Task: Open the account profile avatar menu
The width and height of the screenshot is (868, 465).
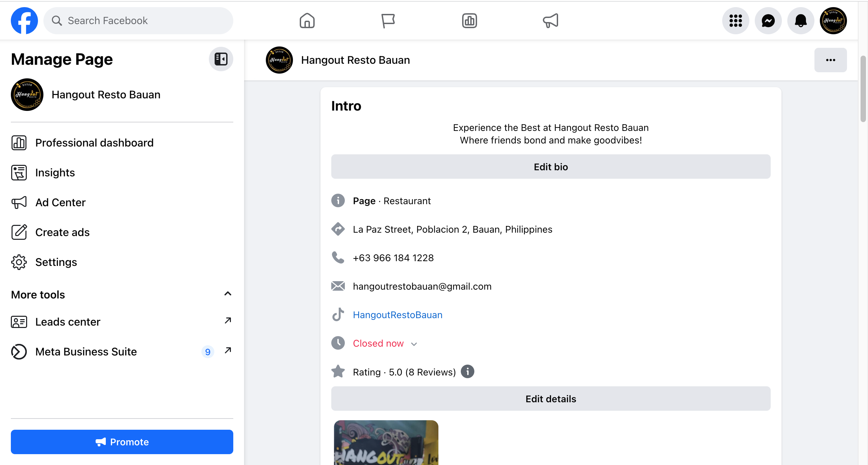Action: point(833,21)
